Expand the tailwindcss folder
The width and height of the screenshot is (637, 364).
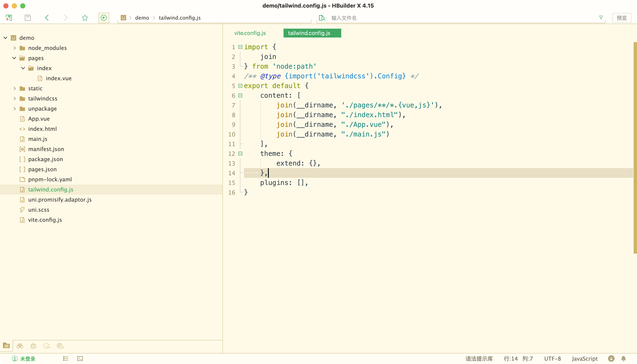coord(15,99)
